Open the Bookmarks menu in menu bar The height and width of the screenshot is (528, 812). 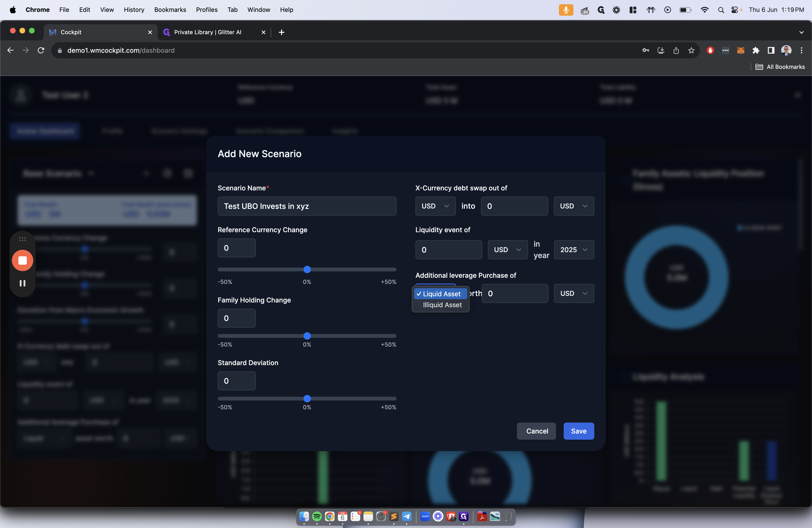tap(170, 9)
